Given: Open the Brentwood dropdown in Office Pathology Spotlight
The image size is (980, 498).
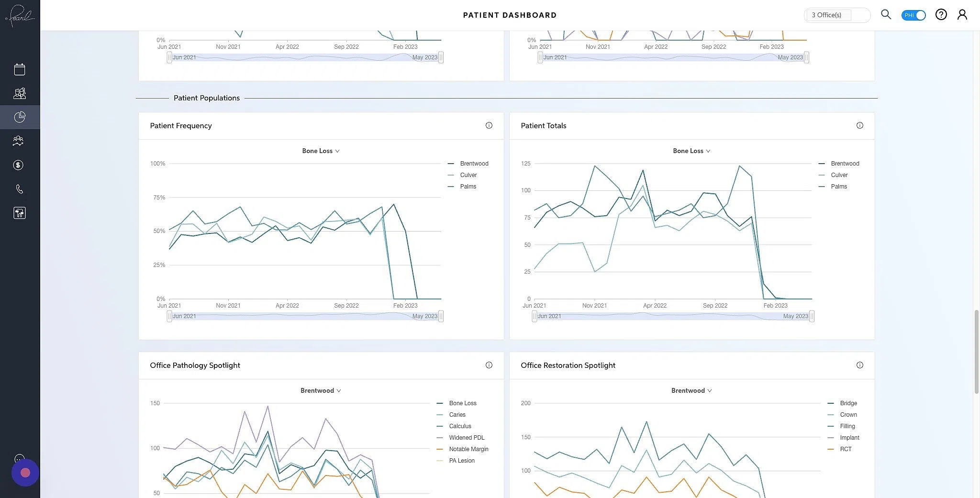Looking at the screenshot, I should (320, 390).
